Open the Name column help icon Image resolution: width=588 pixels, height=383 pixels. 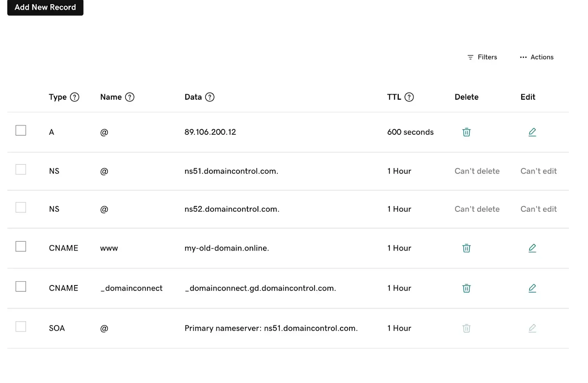(x=130, y=97)
